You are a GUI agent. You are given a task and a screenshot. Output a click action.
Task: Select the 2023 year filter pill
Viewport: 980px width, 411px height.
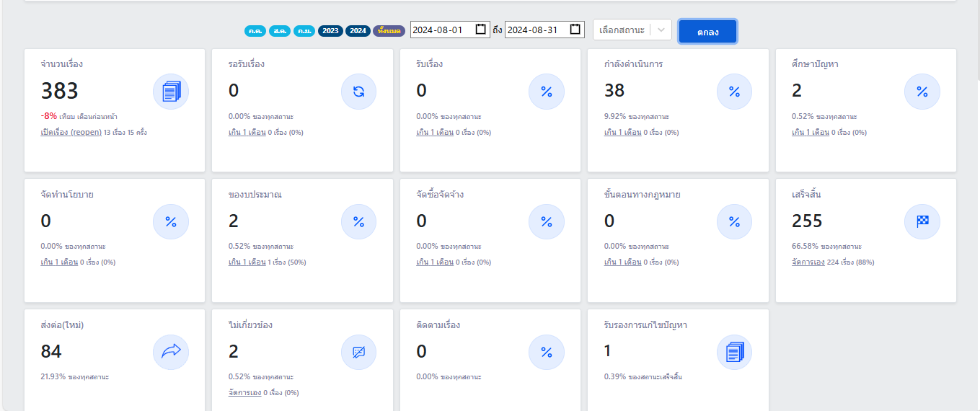click(x=331, y=31)
